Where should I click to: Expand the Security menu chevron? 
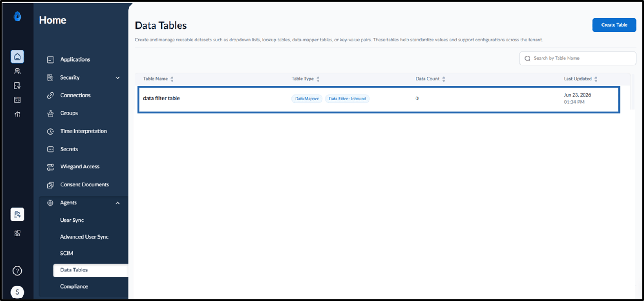(118, 78)
